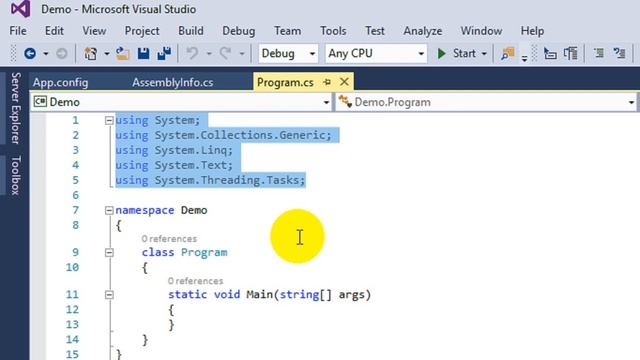Open the Edit menu

(x=54, y=31)
